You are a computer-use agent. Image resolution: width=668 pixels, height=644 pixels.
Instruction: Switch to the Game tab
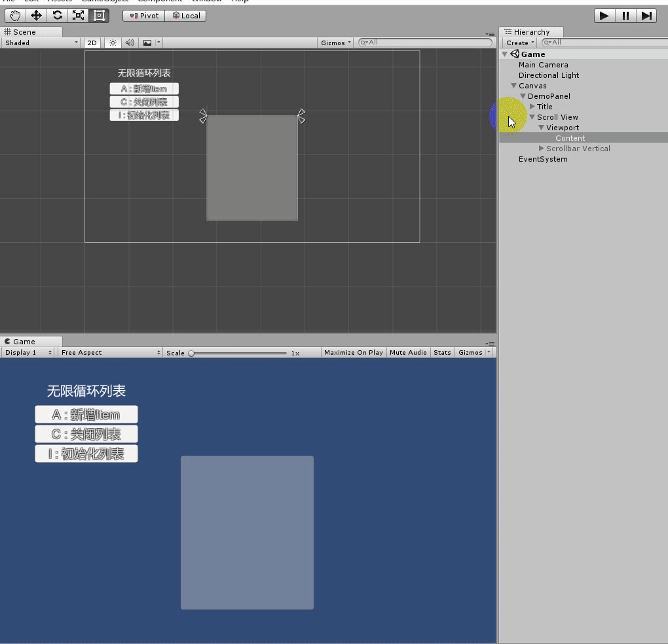[x=31, y=342]
